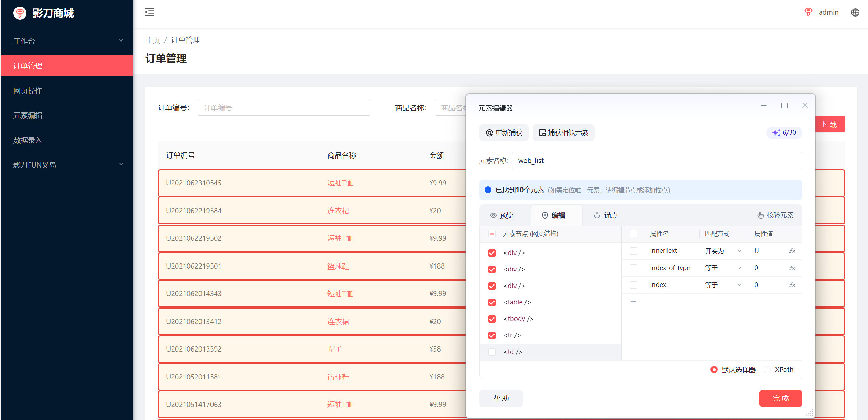Open 元素编辑 in the sidebar
This screenshot has width=868, height=420.
click(67, 115)
